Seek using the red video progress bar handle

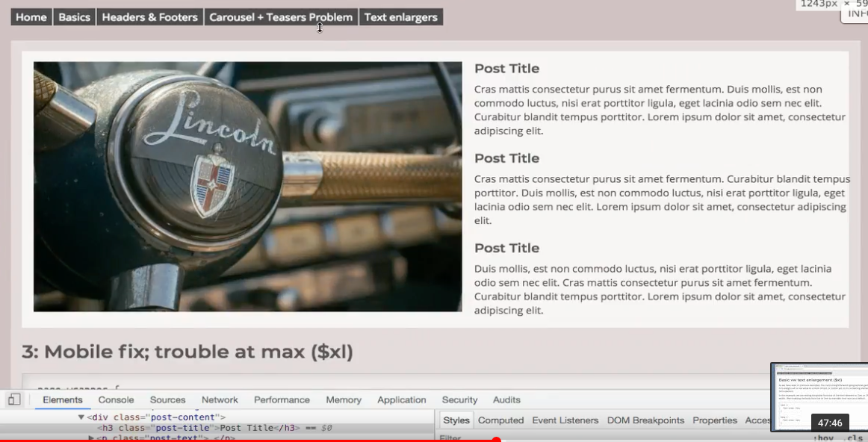(x=497, y=441)
